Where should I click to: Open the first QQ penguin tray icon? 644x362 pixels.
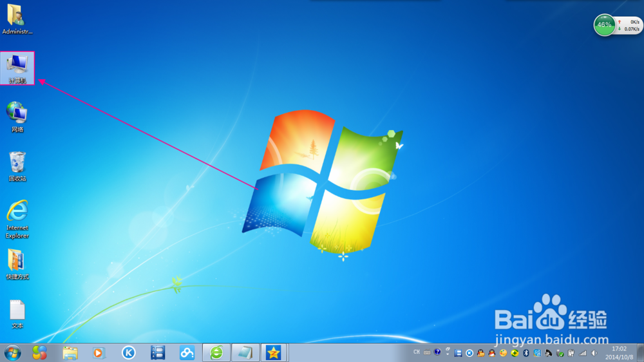point(480,353)
